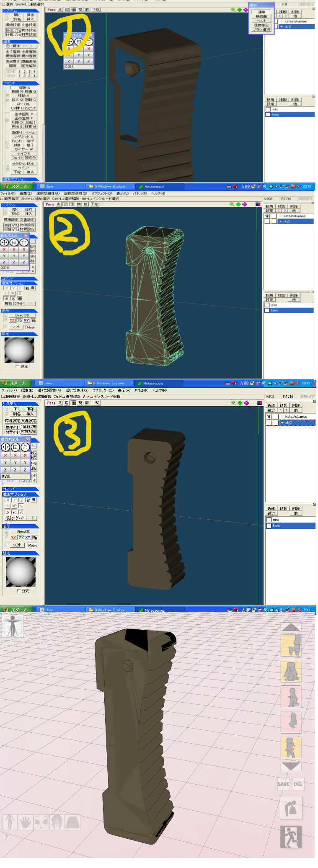Select the hand icon in the bottom strip
The width and height of the screenshot is (318, 868).
pyautogui.click(x=25, y=822)
